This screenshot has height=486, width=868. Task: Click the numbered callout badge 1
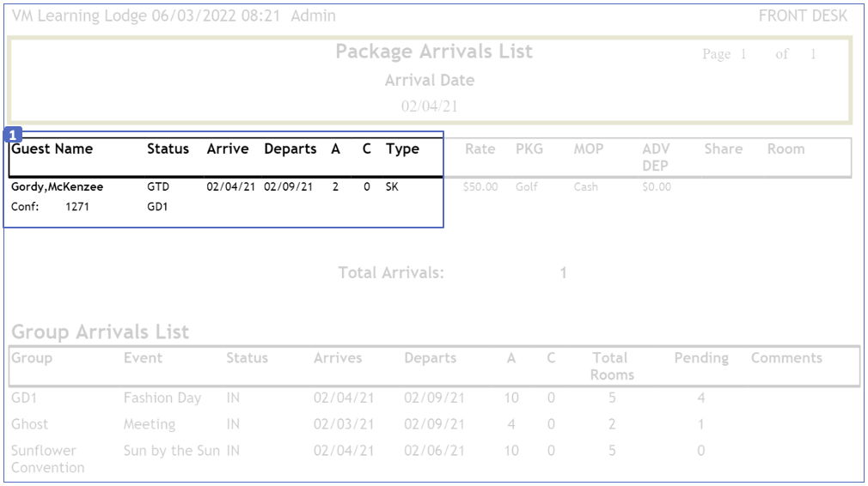pyautogui.click(x=13, y=136)
